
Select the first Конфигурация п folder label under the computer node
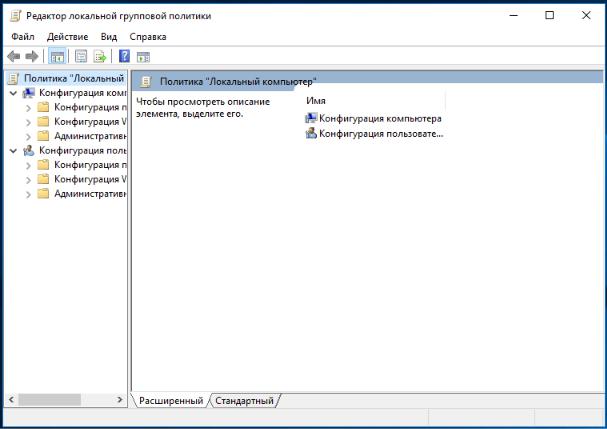click(90, 107)
